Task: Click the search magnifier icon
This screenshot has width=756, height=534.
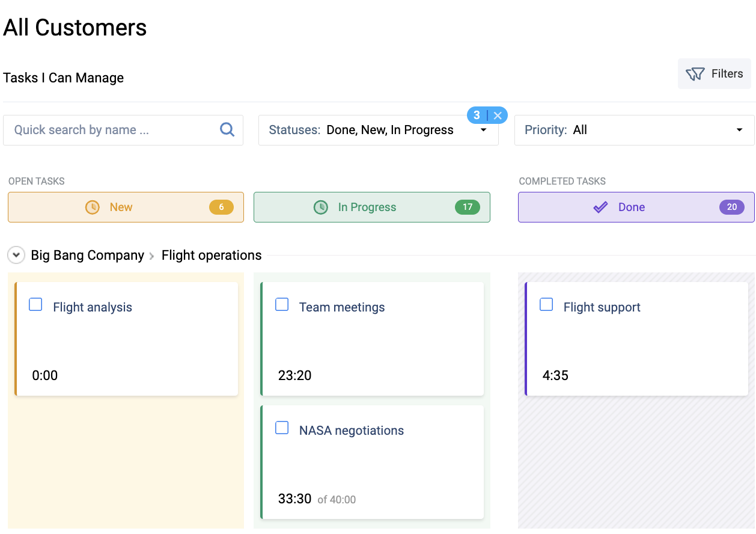Action: 227,129
